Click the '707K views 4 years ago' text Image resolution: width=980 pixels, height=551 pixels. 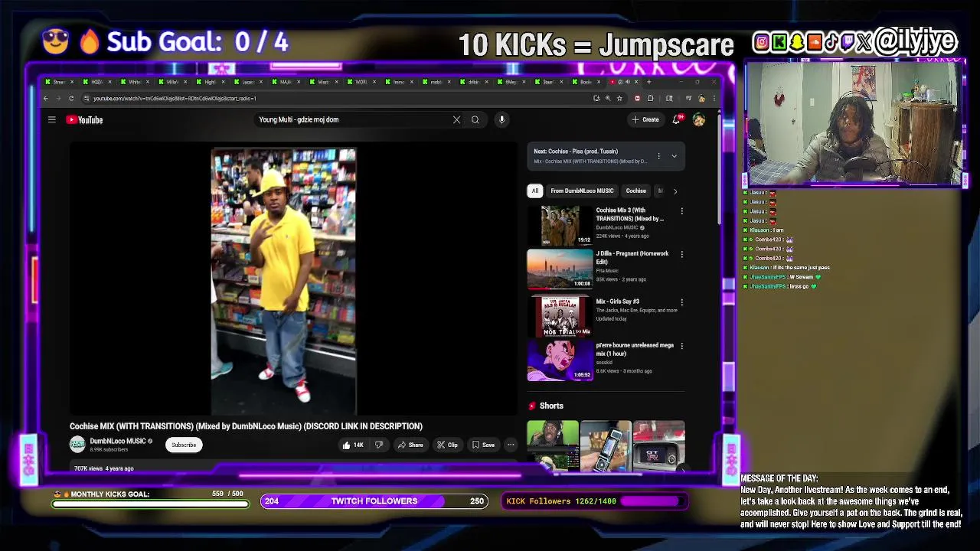click(x=103, y=468)
